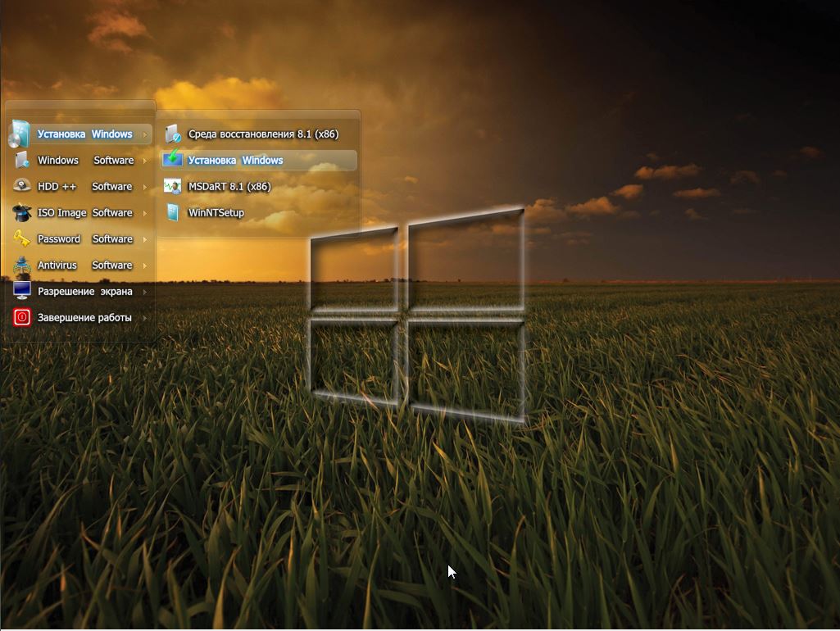
Task: Open the Windows Software menu entry
Action: (80, 160)
